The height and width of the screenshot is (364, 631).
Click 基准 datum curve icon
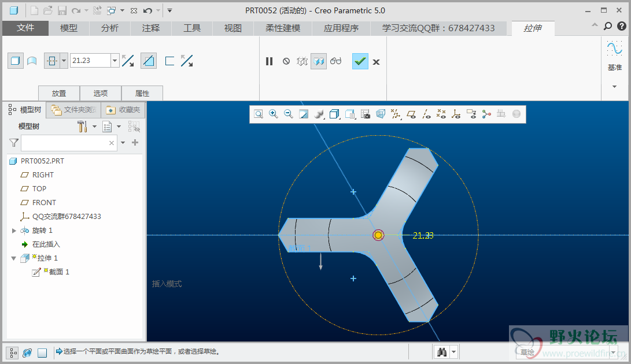(614, 49)
